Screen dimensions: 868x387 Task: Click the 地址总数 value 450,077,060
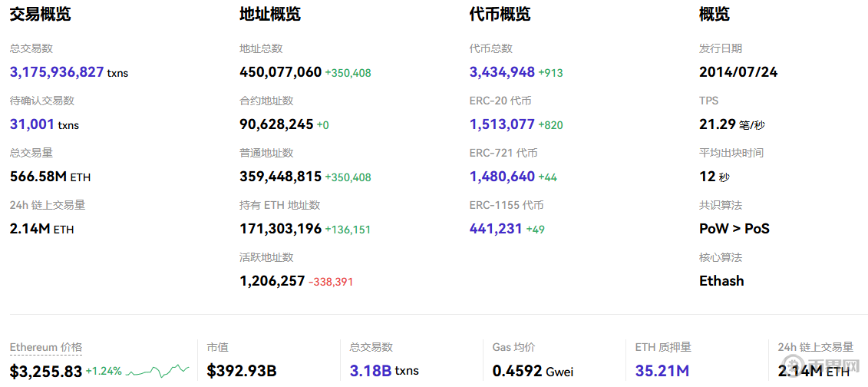tap(280, 72)
